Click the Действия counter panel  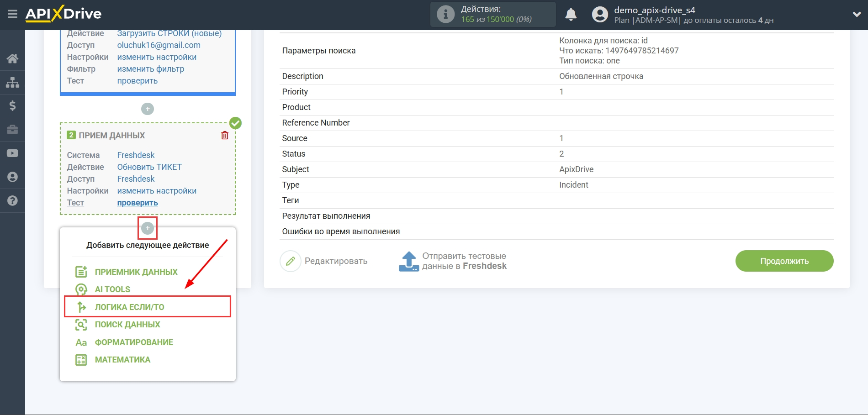pos(493,14)
